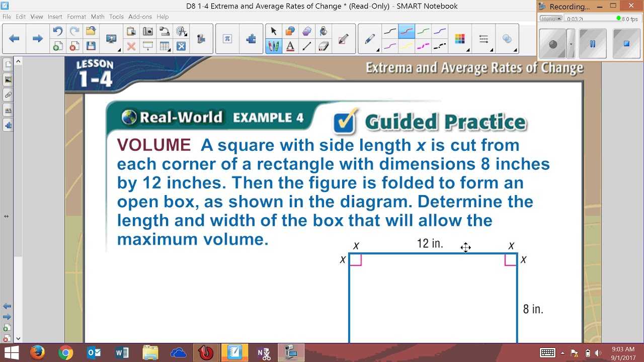This screenshot has width=644, height=362.
Task: Click the redo arrow icon
Action: click(x=74, y=31)
